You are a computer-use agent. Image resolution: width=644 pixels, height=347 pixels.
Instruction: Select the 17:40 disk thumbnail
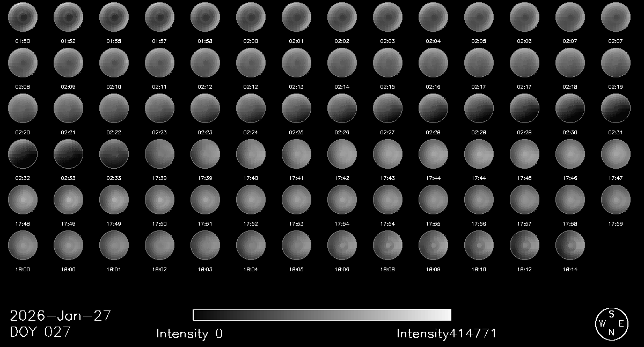click(251, 154)
